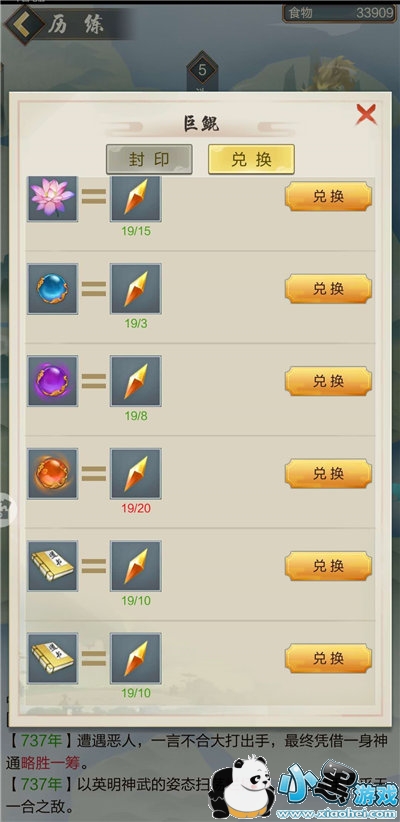Close the 巨鲲 exchange dialog with the red X

click(x=365, y=114)
